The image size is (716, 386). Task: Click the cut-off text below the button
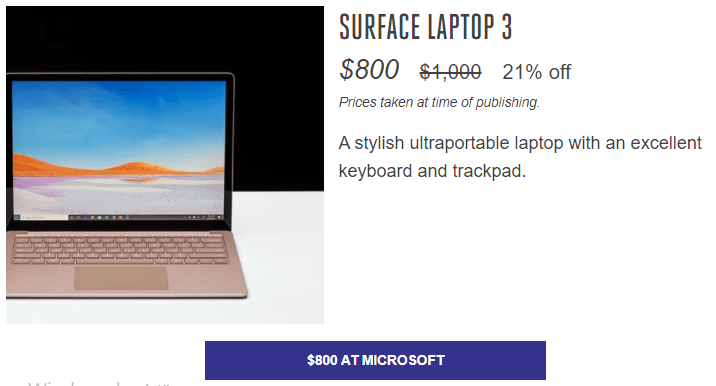(98, 383)
